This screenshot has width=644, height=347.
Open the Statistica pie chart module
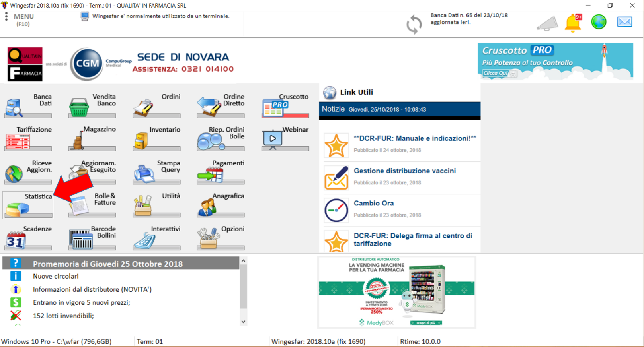pyautogui.click(x=28, y=205)
